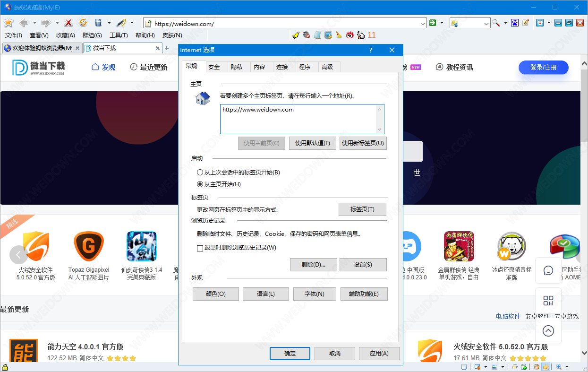The image size is (588, 372).
Task: Open the chat bubble floating button
Action: pyautogui.click(x=548, y=270)
